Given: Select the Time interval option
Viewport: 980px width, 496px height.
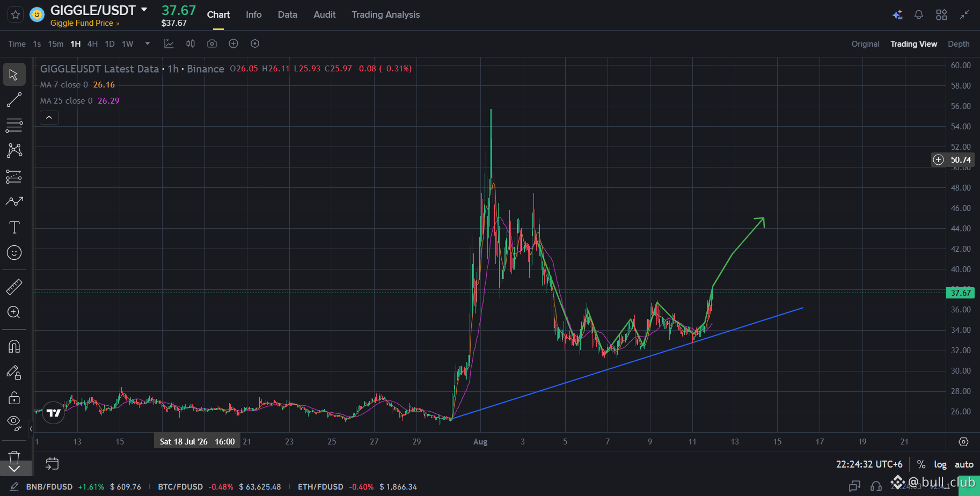Looking at the screenshot, I should click(17, 44).
